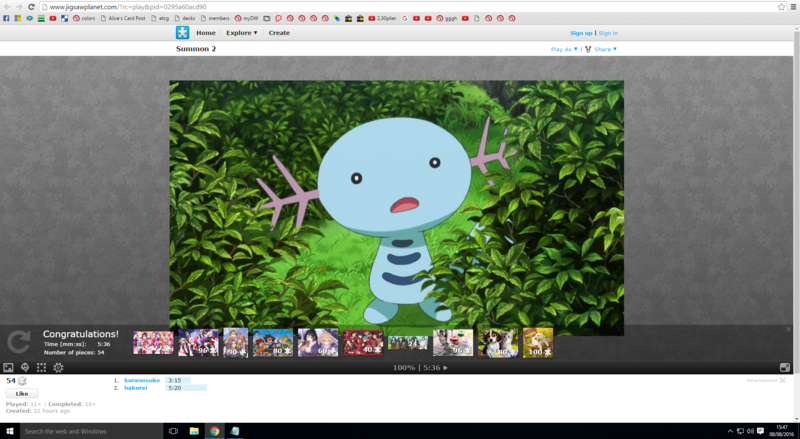This screenshot has height=439, width=800.
Task: Open the 2.30plier YouTube bookmark
Action: pyautogui.click(x=382, y=18)
